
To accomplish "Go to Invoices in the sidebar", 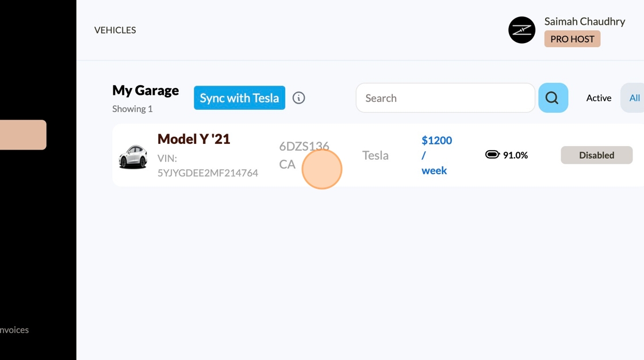I will tap(14, 330).
